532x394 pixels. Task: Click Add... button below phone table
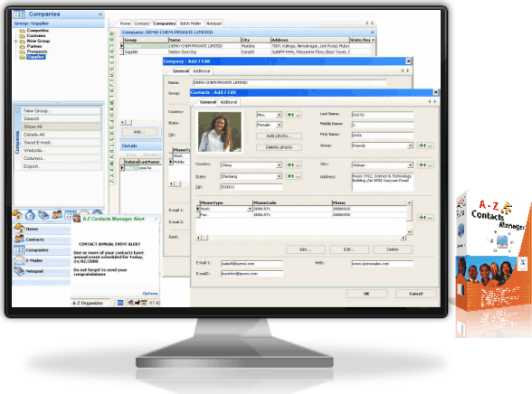pyautogui.click(x=306, y=249)
